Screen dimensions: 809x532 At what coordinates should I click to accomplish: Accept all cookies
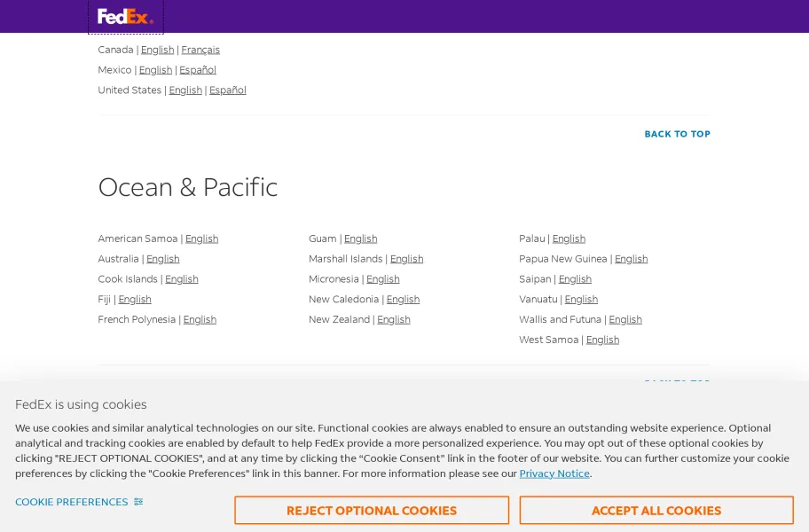656,511
